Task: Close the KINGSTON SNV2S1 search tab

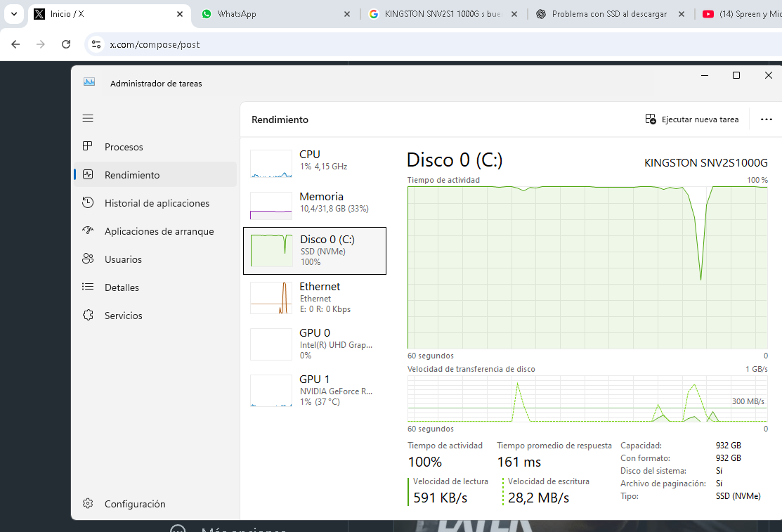Action: pyautogui.click(x=514, y=14)
